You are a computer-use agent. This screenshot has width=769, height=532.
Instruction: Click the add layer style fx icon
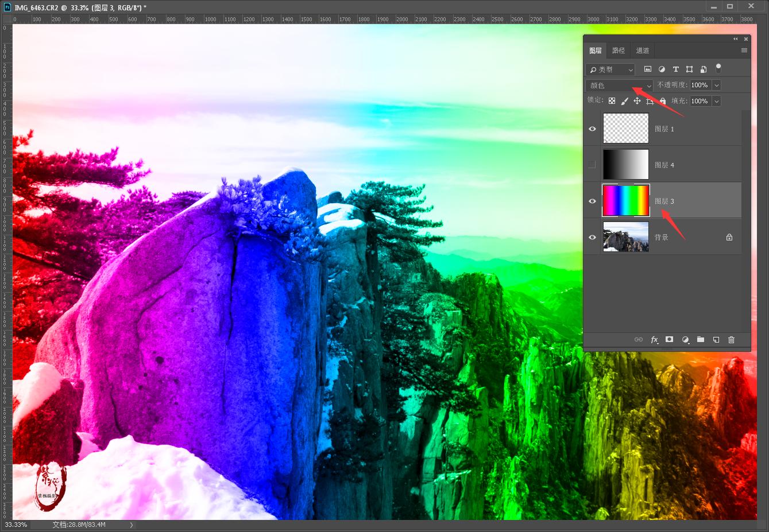[x=654, y=340]
